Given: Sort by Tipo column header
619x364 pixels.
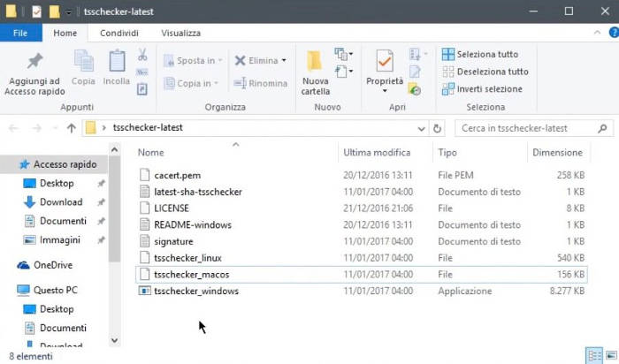Looking at the screenshot, I should point(447,153).
